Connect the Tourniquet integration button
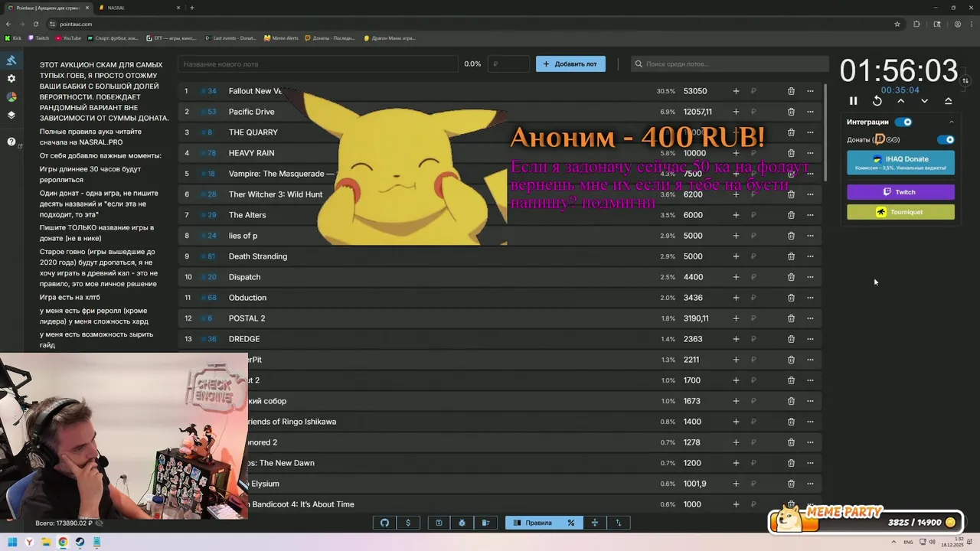The height and width of the screenshot is (551, 980). tap(900, 212)
